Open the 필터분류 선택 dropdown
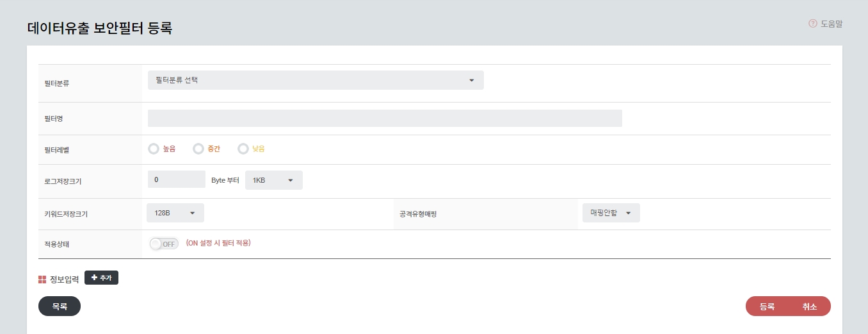The height and width of the screenshot is (334, 868). [x=315, y=80]
